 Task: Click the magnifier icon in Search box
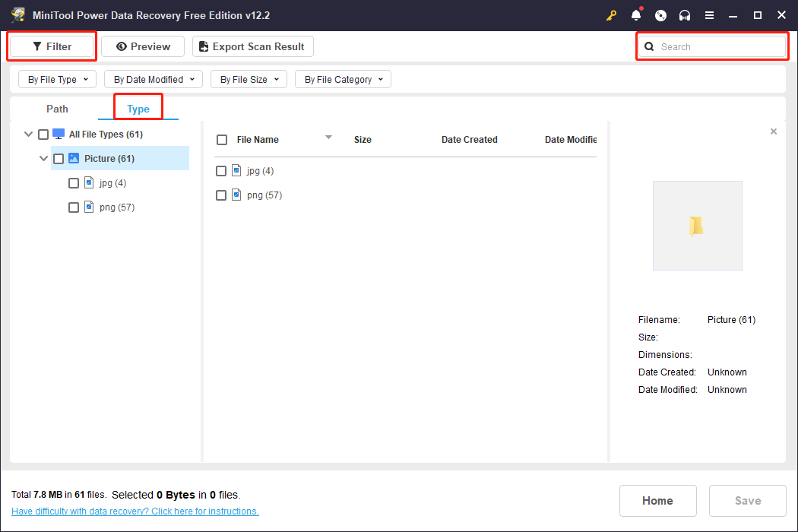649,47
